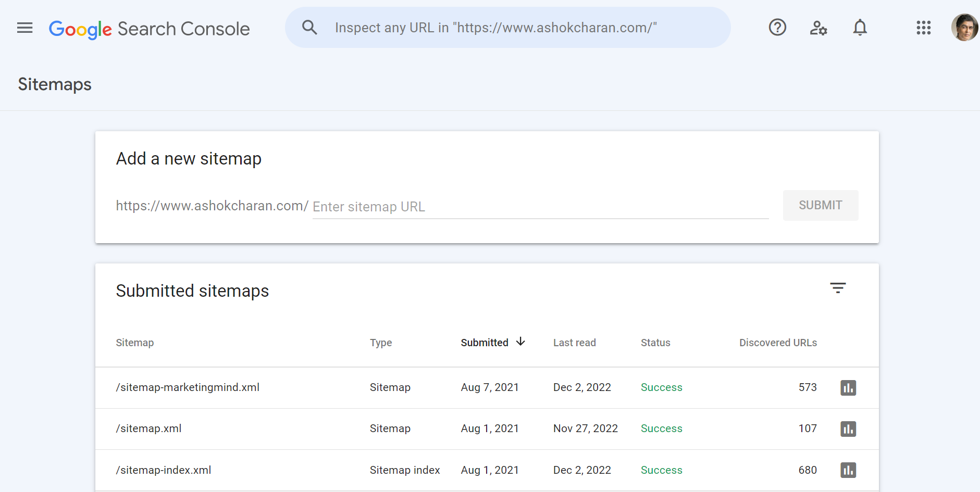Sort by the Submitted column header
The image size is (980, 492).
pyautogui.click(x=485, y=343)
